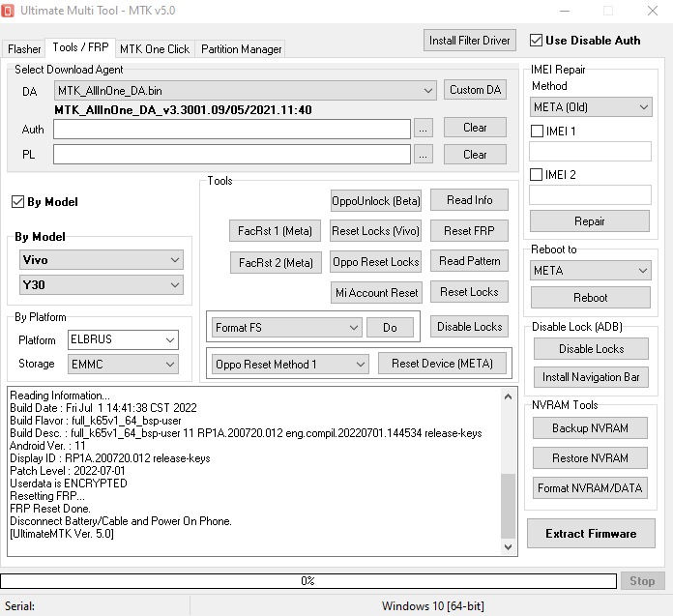673x616 pixels.
Task: Click the Reboot button
Action: click(591, 298)
